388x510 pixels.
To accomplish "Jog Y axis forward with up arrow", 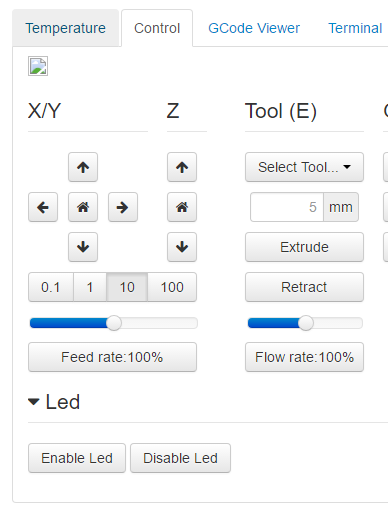I will (83, 167).
